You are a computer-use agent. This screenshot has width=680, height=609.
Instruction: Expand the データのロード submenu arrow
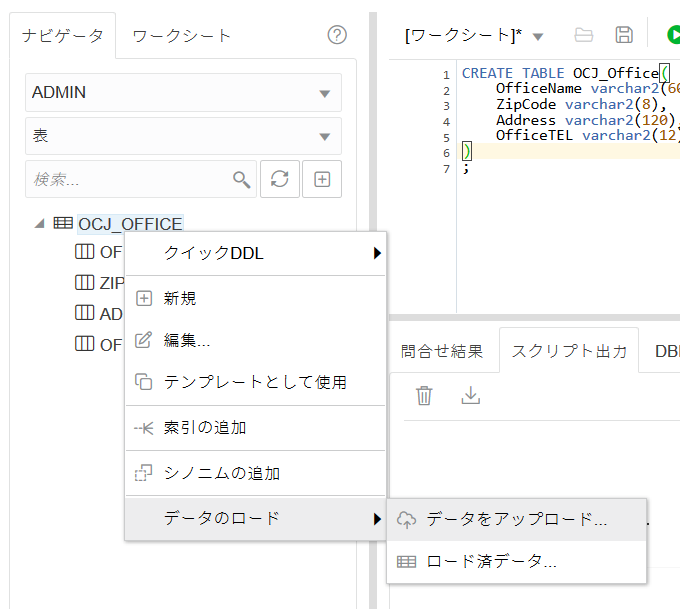point(377,519)
